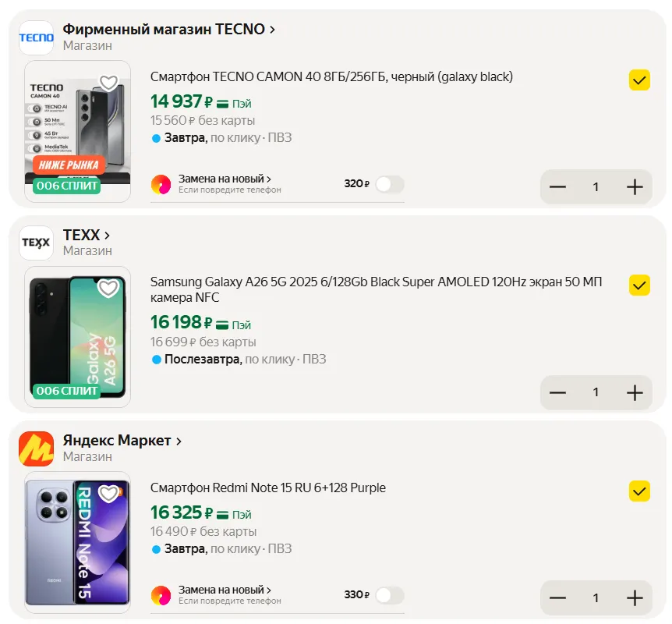Increase TECNO CAMON 40 quantity with plus

[x=635, y=187]
